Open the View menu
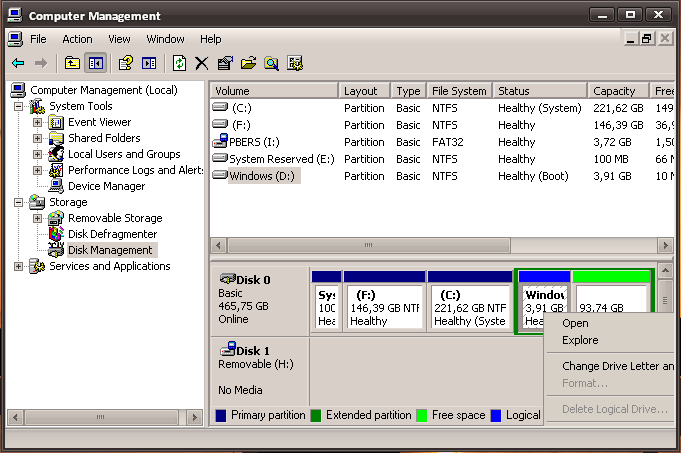Image resolution: width=681 pixels, height=453 pixels. [119, 39]
